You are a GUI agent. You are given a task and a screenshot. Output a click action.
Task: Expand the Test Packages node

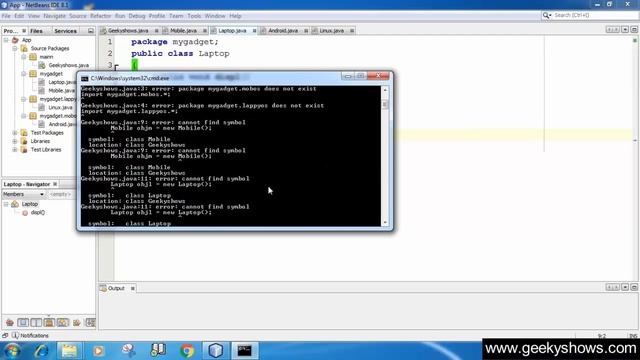pos(15,133)
